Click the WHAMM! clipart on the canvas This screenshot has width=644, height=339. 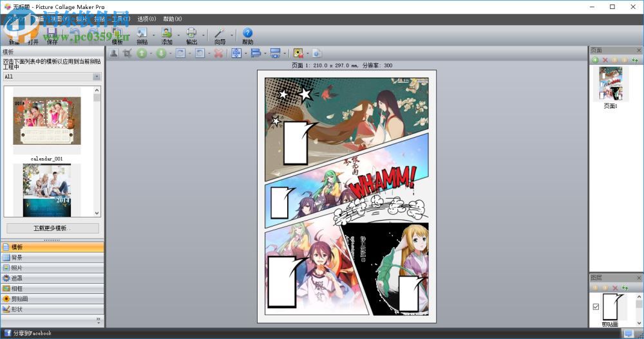coord(383,182)
